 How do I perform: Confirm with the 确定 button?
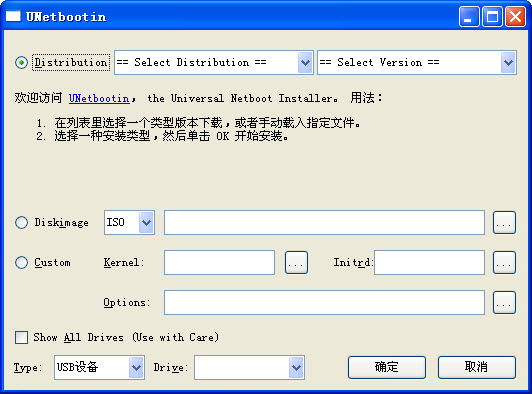point(387,367)
